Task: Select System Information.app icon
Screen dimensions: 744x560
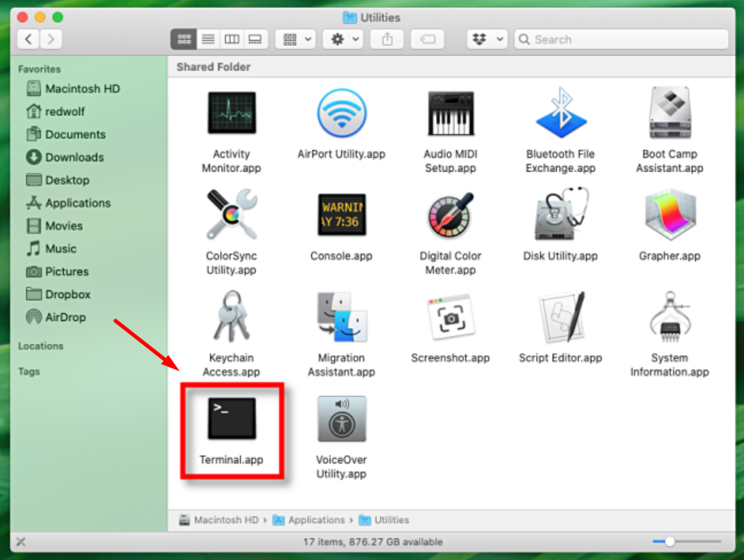Action: 670,316
